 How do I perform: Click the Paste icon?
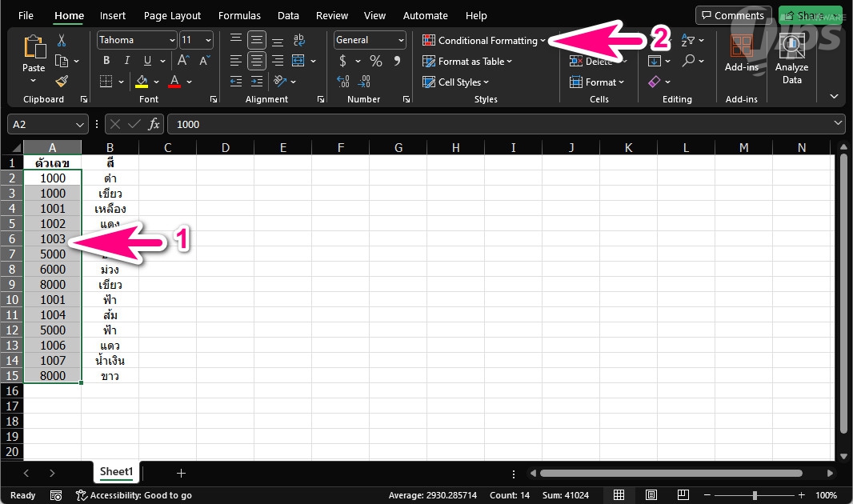(34, 47)
